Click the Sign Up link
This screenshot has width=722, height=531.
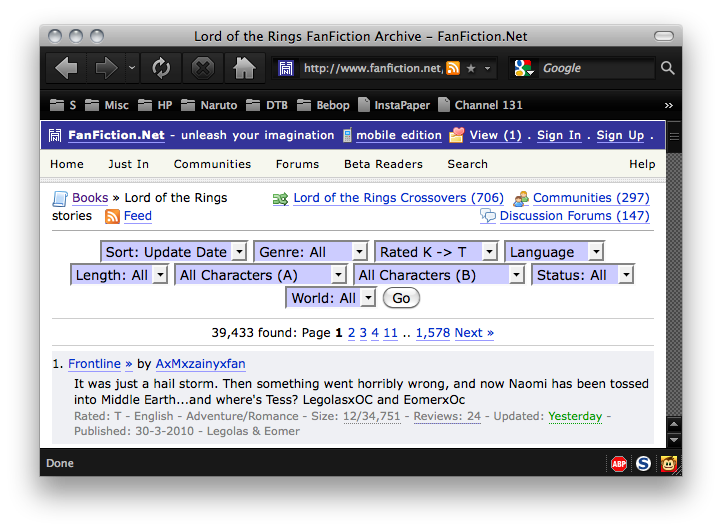pyautogui.click(x=620, y=135)
